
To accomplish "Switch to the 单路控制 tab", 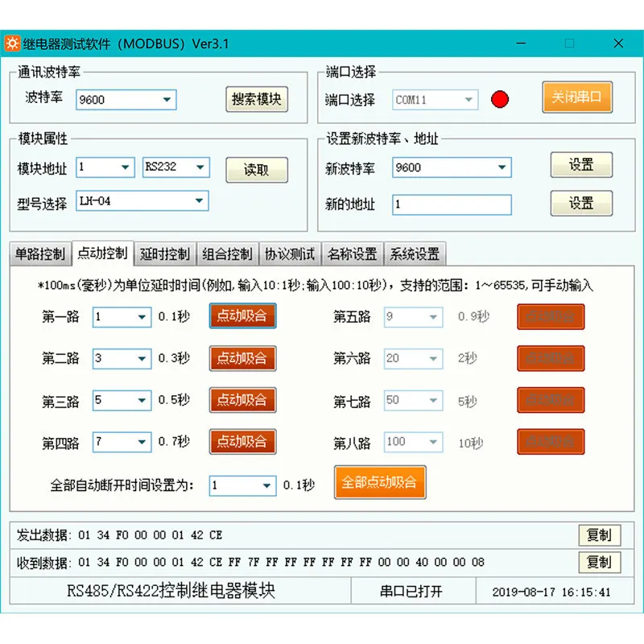I will (40, 254).
